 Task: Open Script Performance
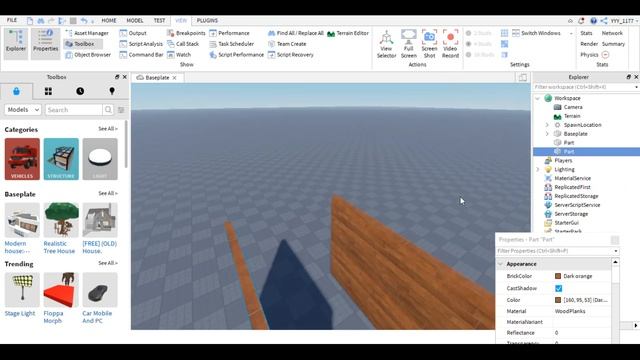pos(236,55)
